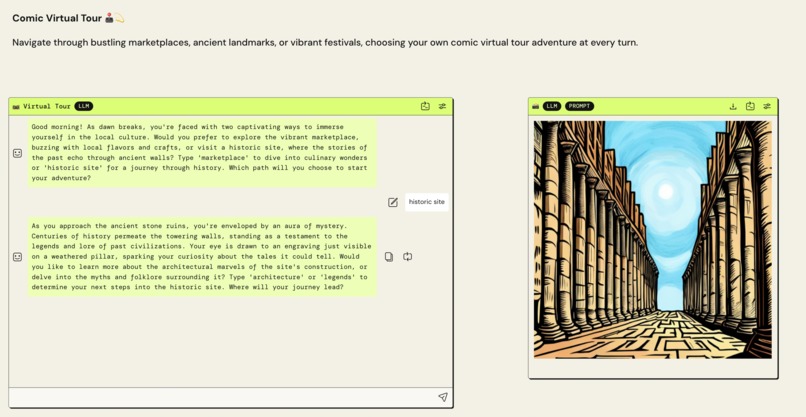Regenerate the ancient stone ruins response
Image resolution: width=806 pixels, height=417 pixels.
click(x=408, y=257)
